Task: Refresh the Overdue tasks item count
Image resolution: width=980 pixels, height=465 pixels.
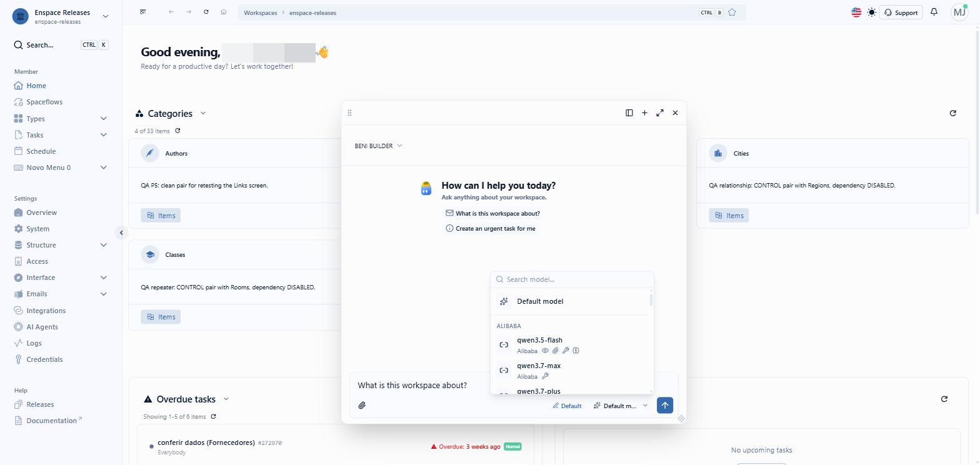Action: 214,417
